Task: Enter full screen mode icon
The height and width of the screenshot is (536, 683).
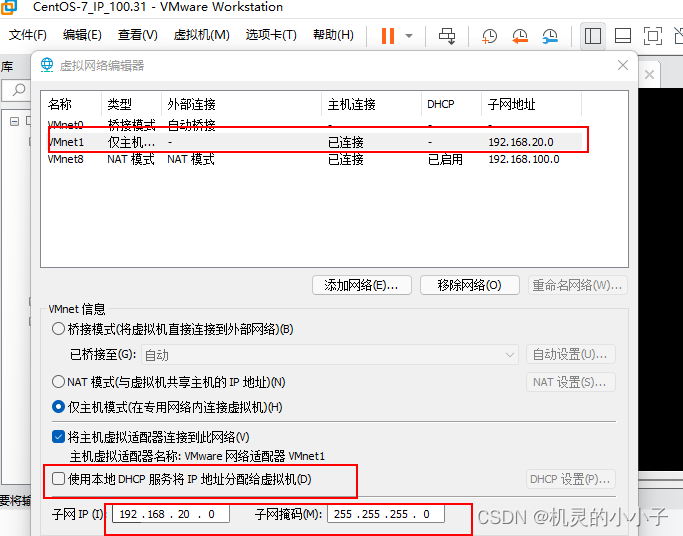Action: click(x=653, y=36)
